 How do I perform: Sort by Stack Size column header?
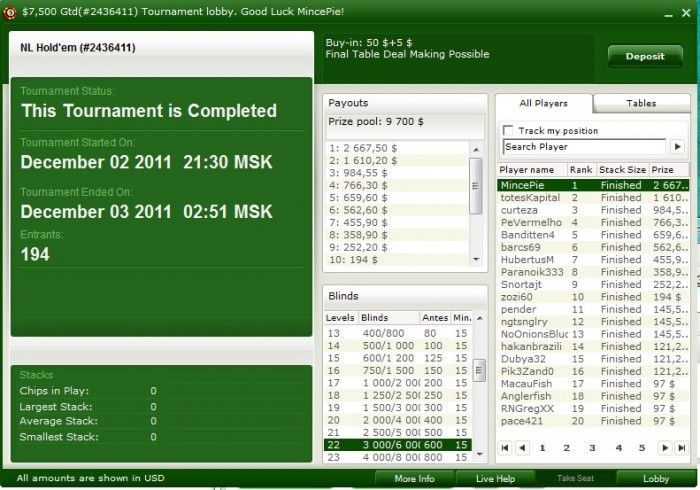tap(622, 170)
